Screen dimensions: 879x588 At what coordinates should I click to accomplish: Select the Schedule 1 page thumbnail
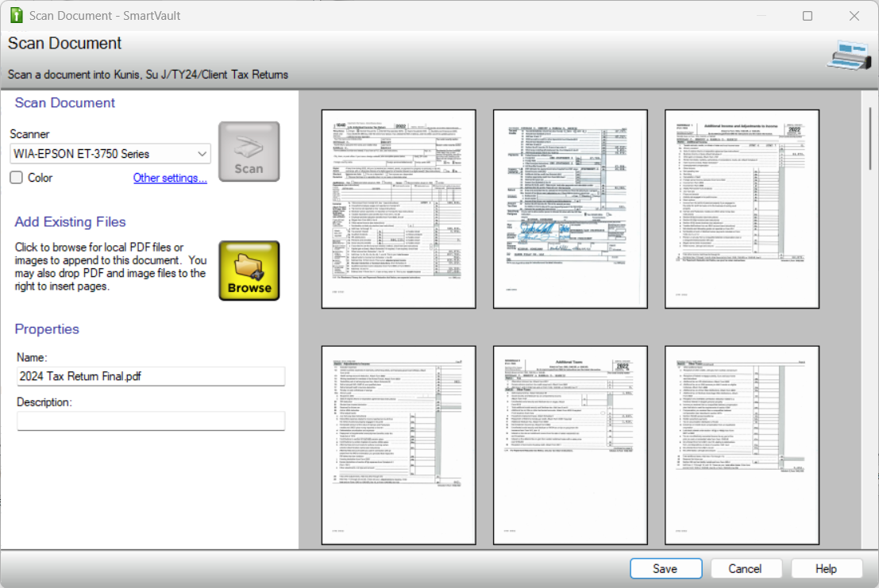(741, 208)
